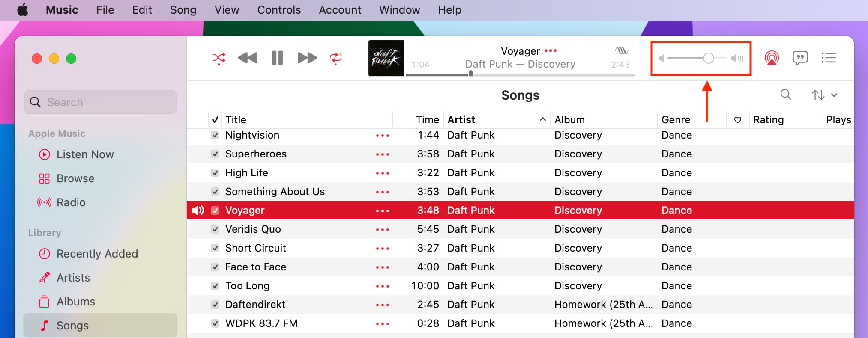This screenshot has height=338, width=868.
Task: Open the File menu
Action: tap(105, 10)
